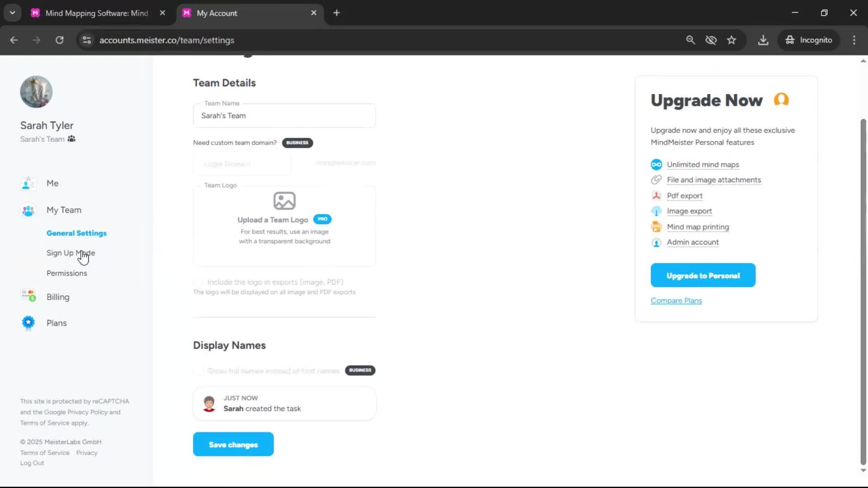Open a new browser tab
This screenshot has width=868, height=488.
[336, 13]
